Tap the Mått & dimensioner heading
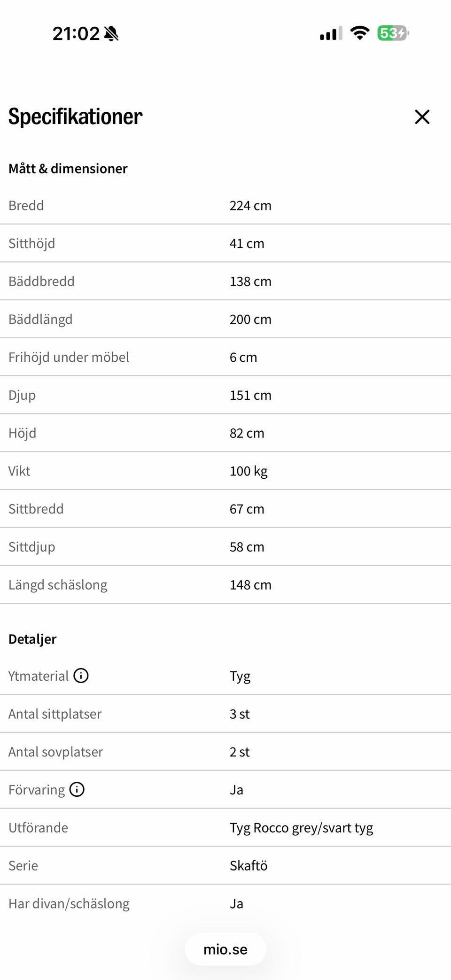451x980 pixels. click(68, 169)
